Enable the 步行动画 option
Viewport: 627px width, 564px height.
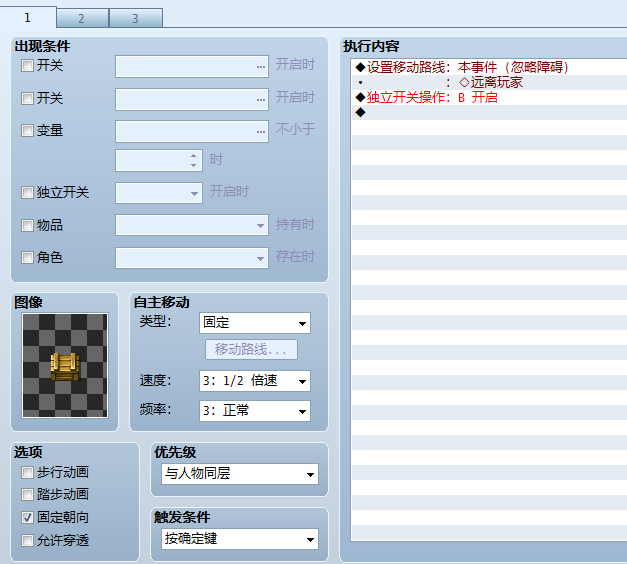[27, 472]
